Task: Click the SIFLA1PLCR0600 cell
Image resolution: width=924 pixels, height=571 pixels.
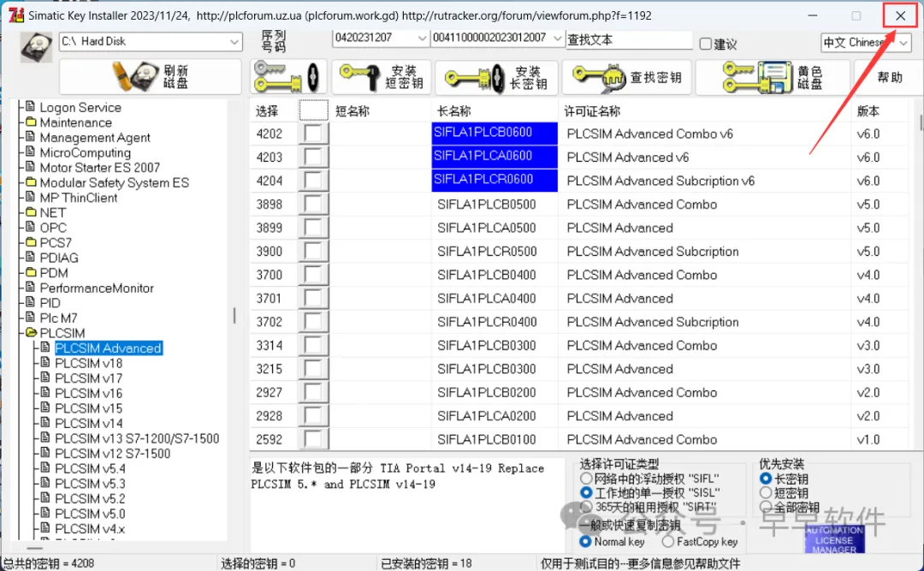Action: pos(495,181)
